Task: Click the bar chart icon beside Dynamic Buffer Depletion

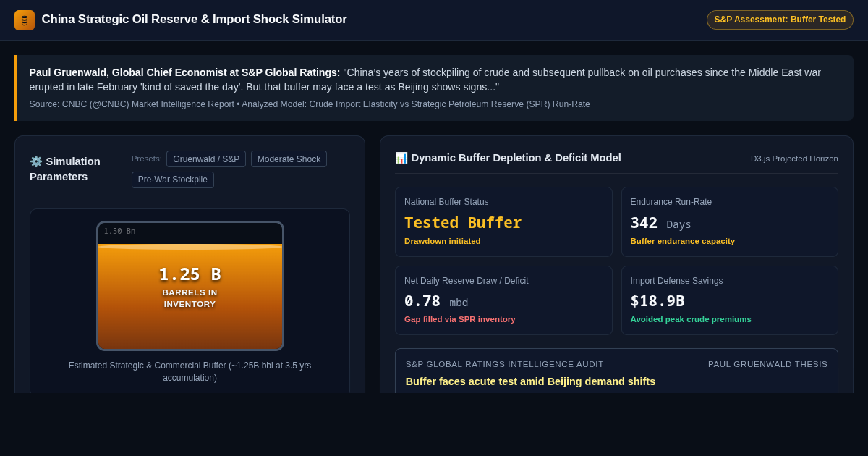Action: pos(401,158)
